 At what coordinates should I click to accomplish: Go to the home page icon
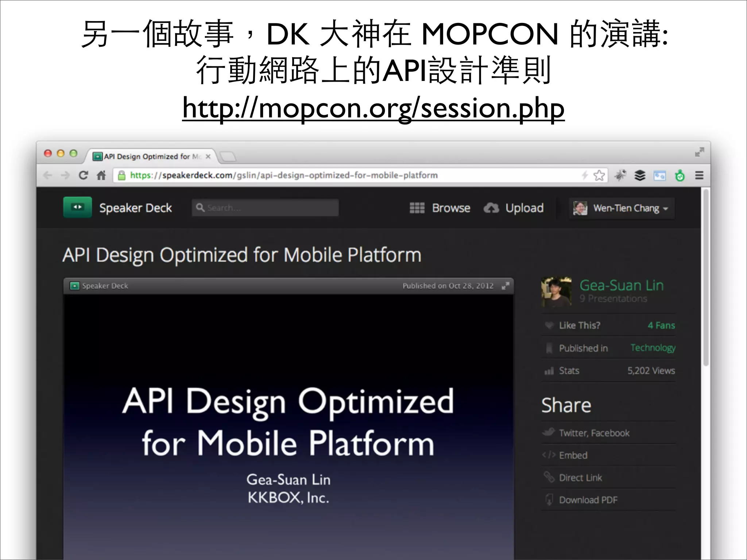101,175
